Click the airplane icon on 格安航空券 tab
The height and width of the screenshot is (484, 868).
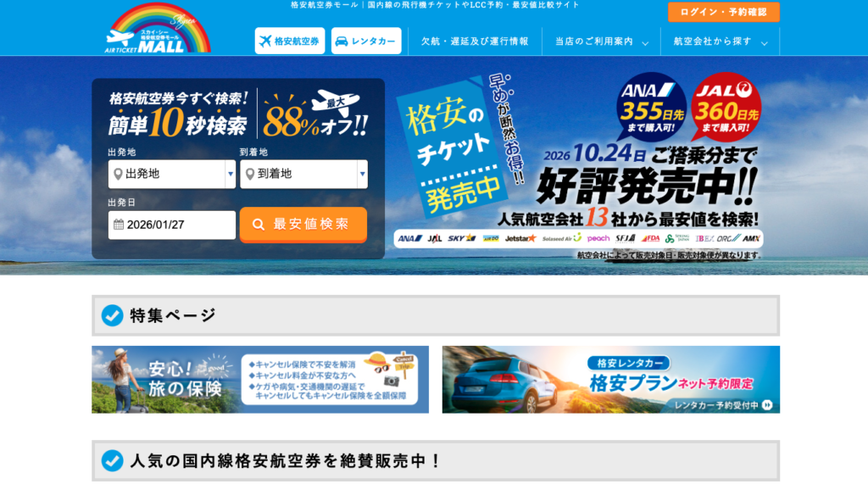click(x=265, y=42)
